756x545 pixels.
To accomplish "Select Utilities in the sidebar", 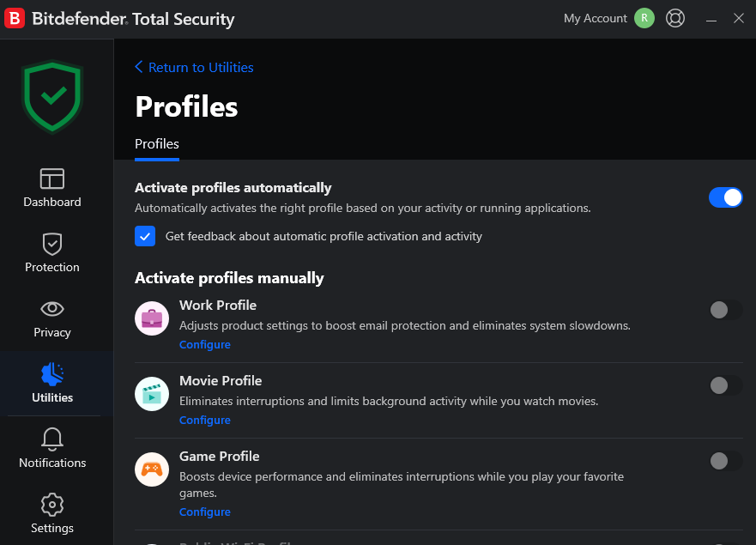I will 52,384.
